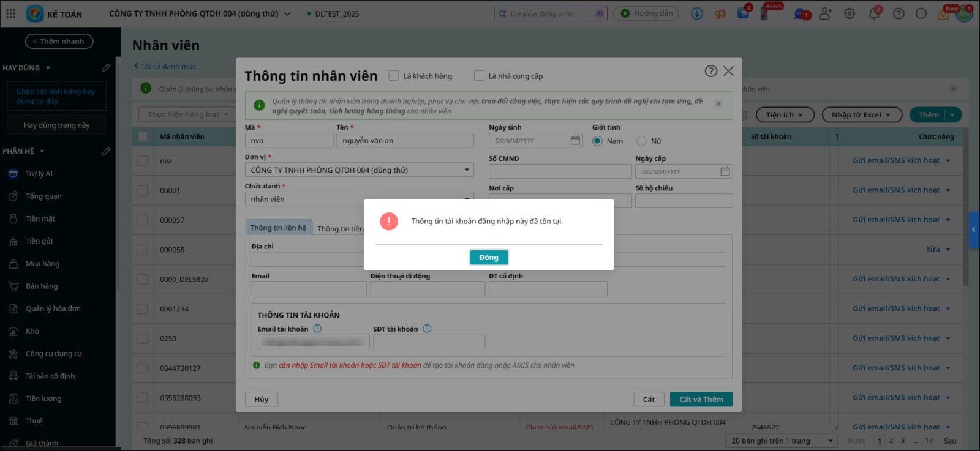The image size is (980, 451).
Task: Check the Là khách hàng checkbox
Action: coord(394,76)
